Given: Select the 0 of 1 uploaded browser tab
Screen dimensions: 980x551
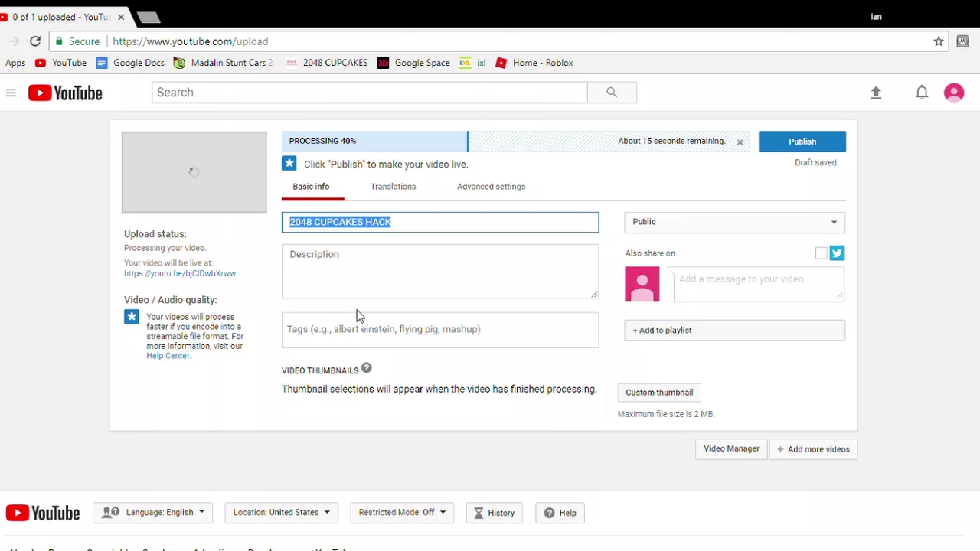Looking at the screenshot, I should 61,17.
